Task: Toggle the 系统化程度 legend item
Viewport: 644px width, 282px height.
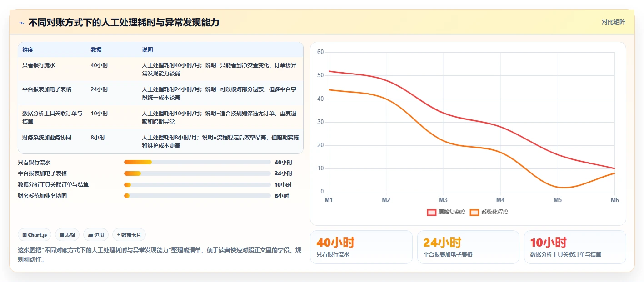Action: 489,212
